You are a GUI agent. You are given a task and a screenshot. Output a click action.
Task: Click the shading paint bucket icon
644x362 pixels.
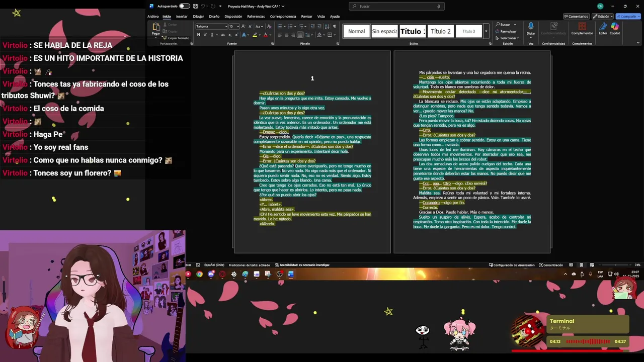point(319,35)
